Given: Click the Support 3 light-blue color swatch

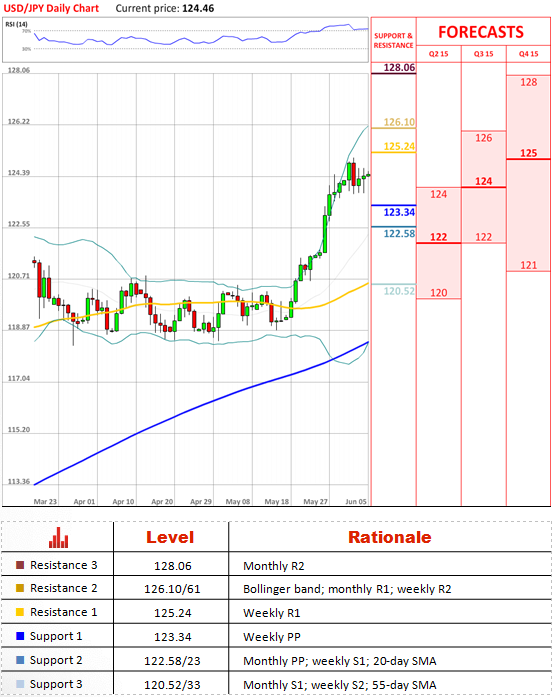Looking at the screenshot, I should point(20,684).
